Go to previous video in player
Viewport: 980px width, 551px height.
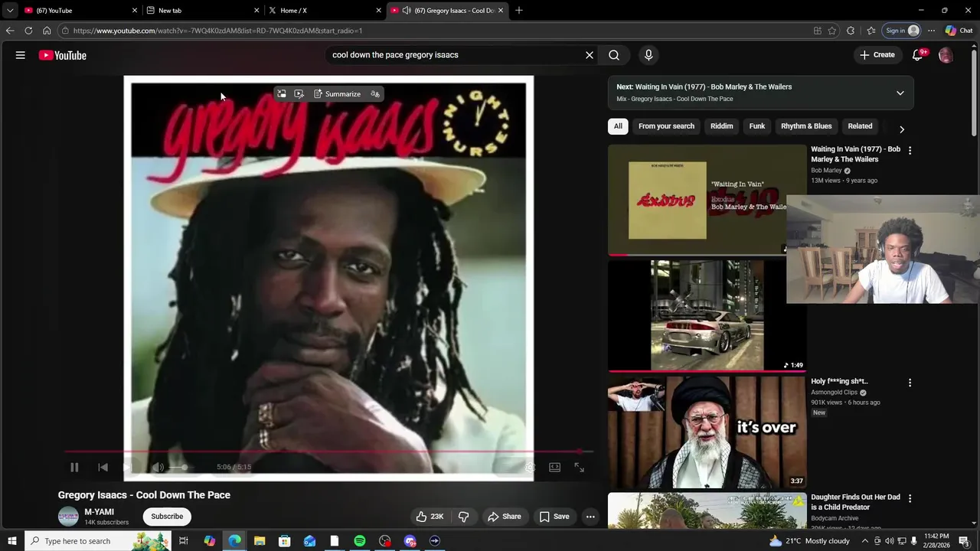tap(103, 467)
